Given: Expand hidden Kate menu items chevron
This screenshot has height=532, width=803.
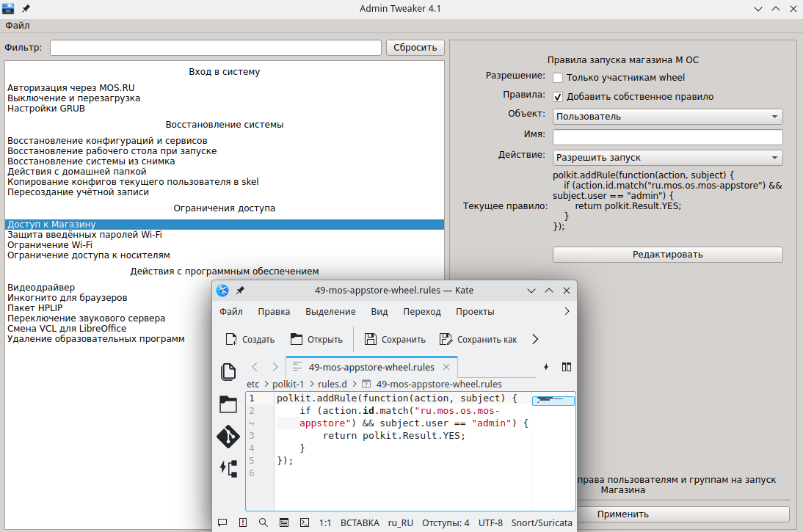Looking at the screenshot, I should point(566,312).
